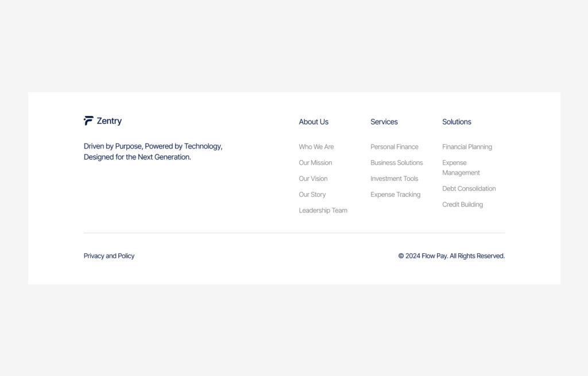The image size is (588, 376).
Task: Click the 2024 Flow Pay copyright text
Action: click(x=451, y=256)
